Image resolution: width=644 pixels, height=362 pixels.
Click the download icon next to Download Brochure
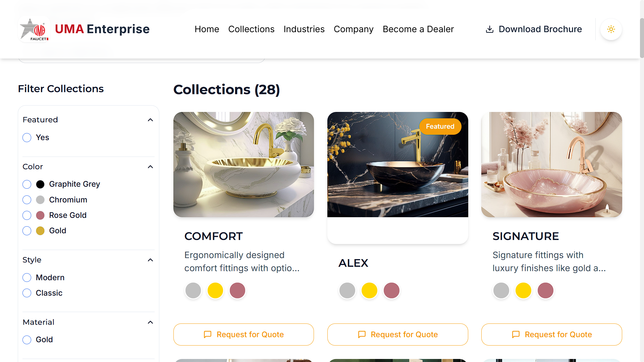coord(490,29)
